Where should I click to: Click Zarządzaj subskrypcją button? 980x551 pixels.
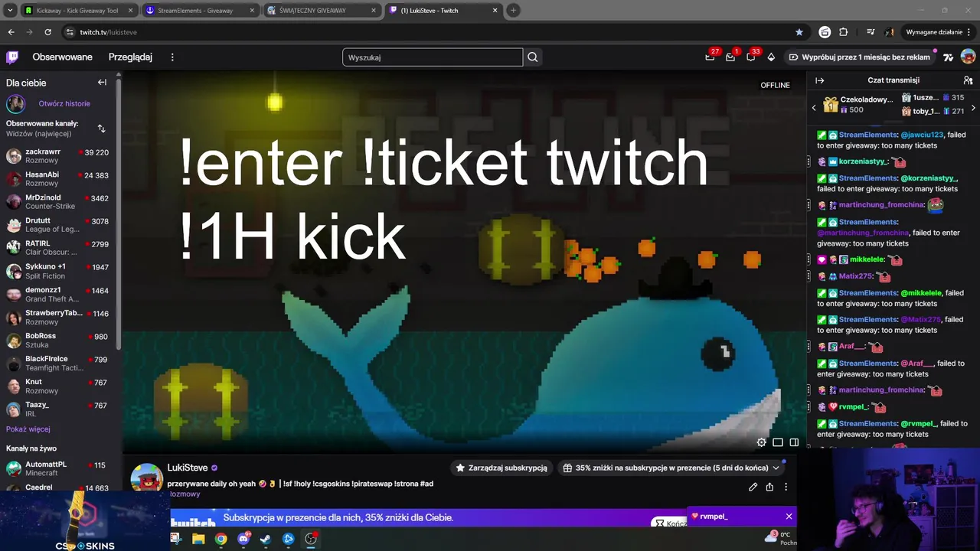[501, 468]
